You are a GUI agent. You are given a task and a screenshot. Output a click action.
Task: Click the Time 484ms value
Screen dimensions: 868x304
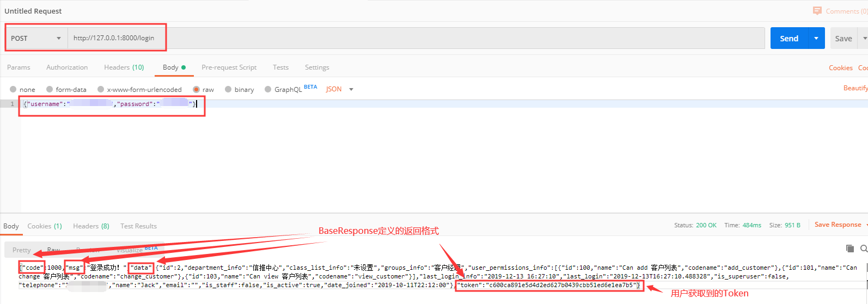click(x=752, y=225)
